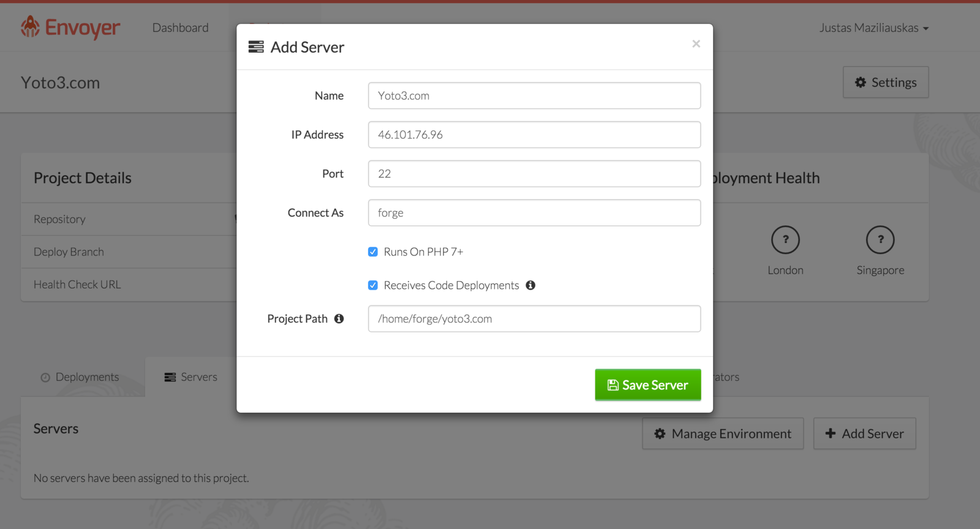
Task: Click the Name input field
Action: [534, 96]
